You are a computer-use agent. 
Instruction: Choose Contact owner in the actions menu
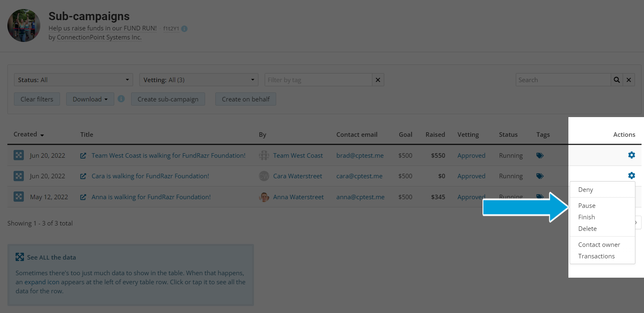[x=599, y=244]
